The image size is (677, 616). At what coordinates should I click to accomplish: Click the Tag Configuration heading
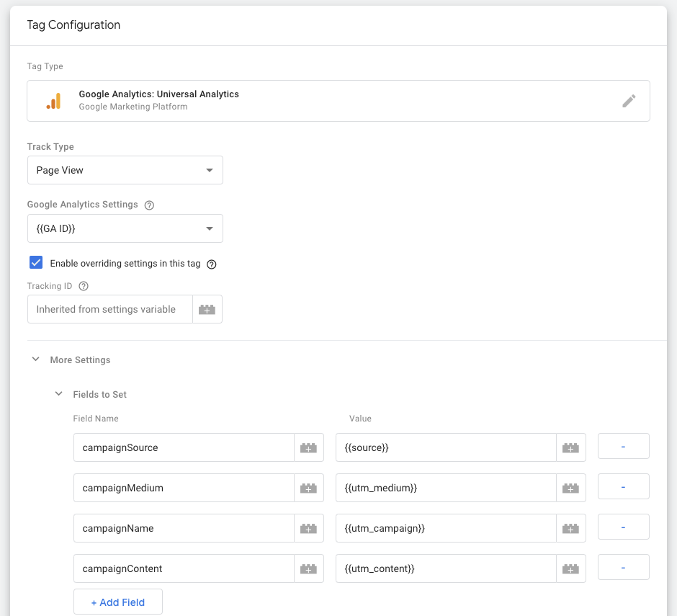[74, 25]
